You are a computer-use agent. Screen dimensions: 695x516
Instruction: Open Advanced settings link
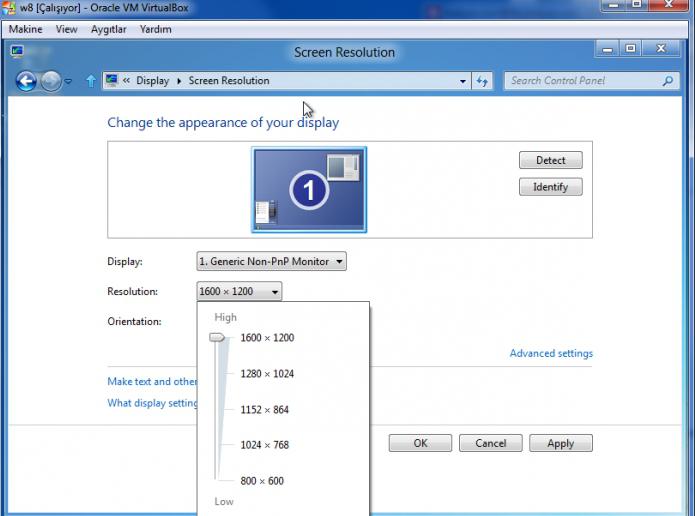[551, 353]
